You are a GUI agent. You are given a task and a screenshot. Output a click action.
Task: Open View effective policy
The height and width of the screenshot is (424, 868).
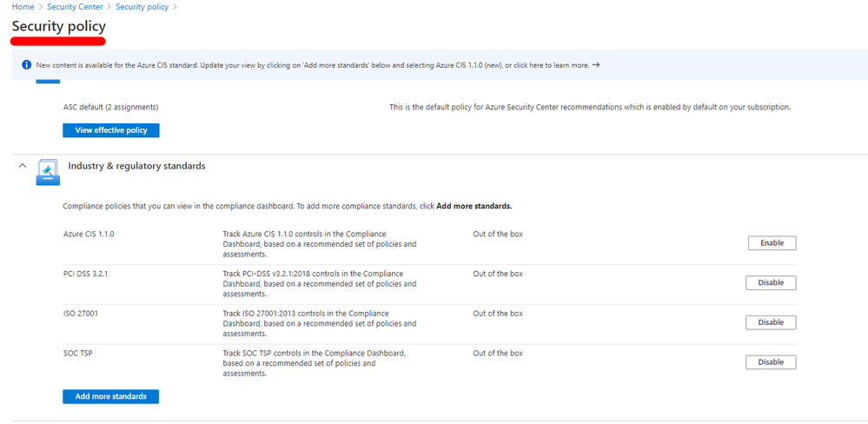[110, 130]
